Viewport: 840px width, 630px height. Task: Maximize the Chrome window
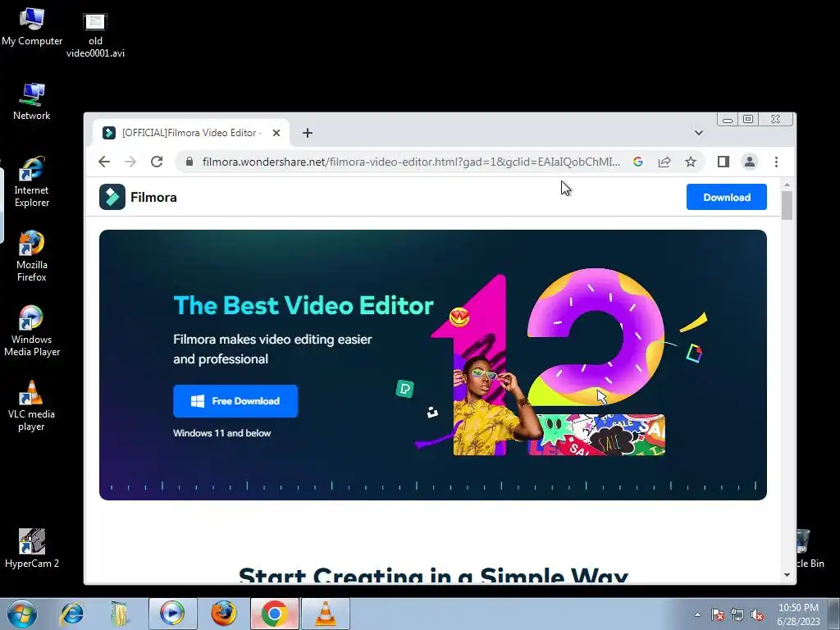click(748, 120)
